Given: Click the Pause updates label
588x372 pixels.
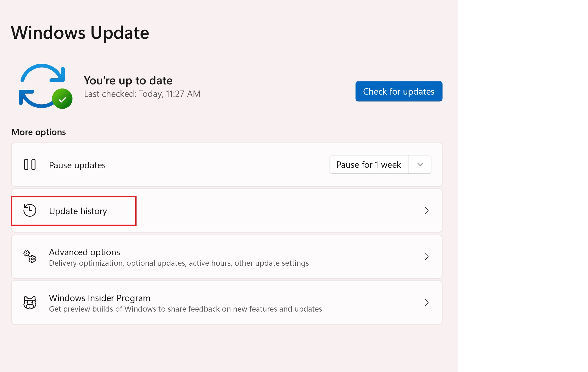Looking at the screenshot, I should click(77, 165).
